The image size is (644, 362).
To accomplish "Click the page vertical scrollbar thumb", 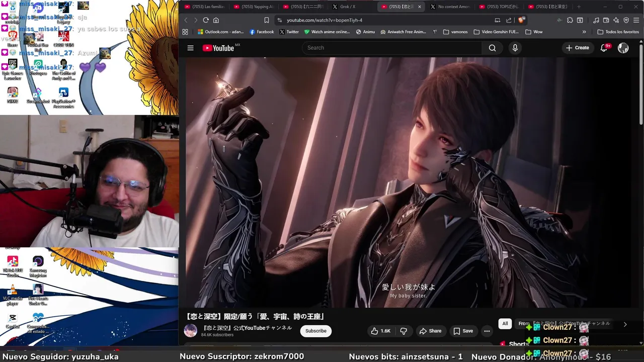I will pos(640,85).
